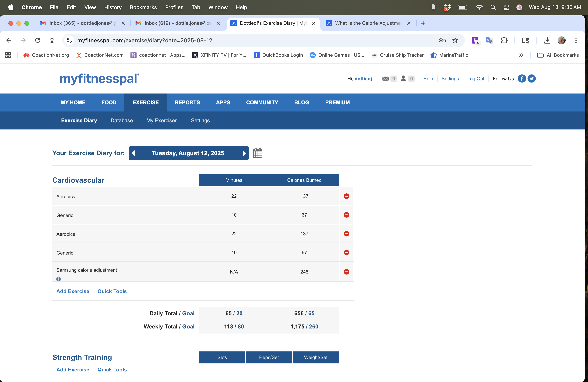
Task: Switch to exercise Database tab
Action: coord(122,120)
